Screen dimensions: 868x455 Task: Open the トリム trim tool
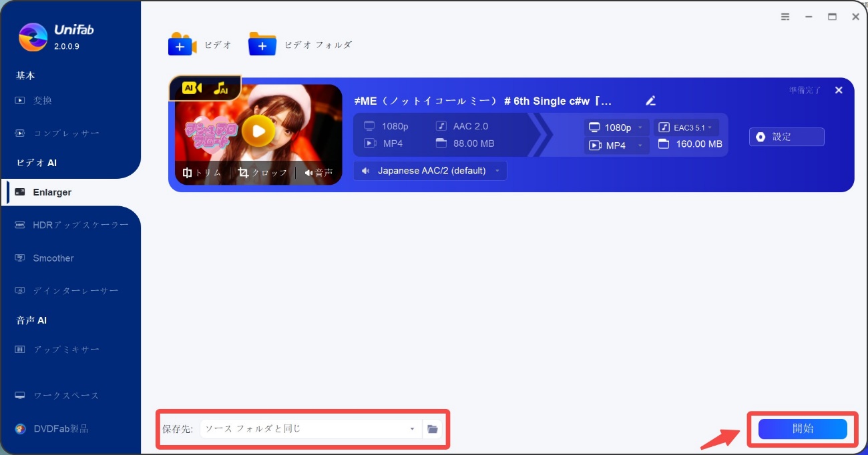tap(202, 173)
